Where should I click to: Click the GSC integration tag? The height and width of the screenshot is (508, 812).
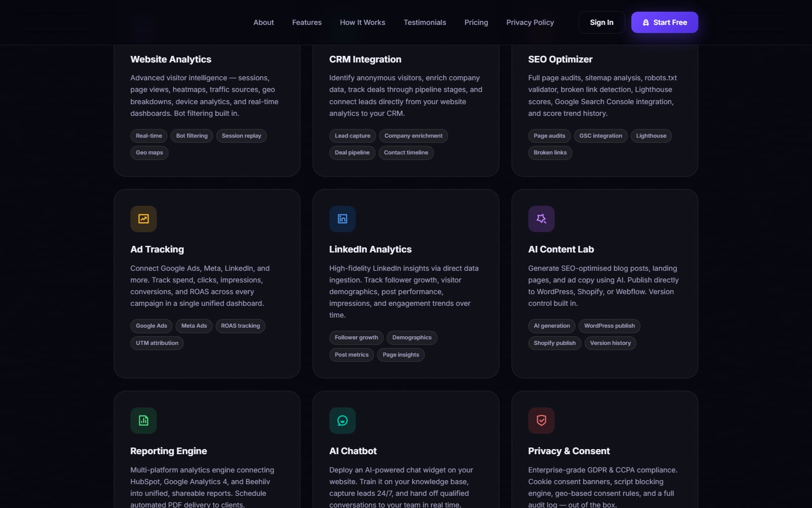click(601, 136)
